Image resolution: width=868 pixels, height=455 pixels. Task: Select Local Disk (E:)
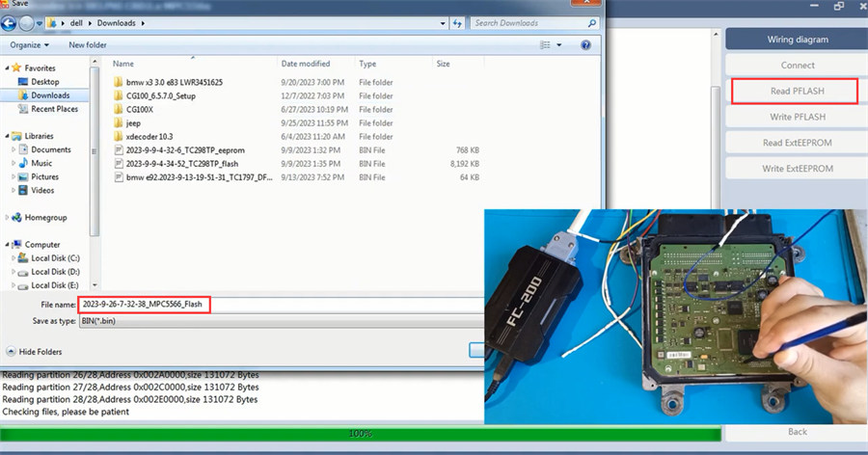pos(55,285)
